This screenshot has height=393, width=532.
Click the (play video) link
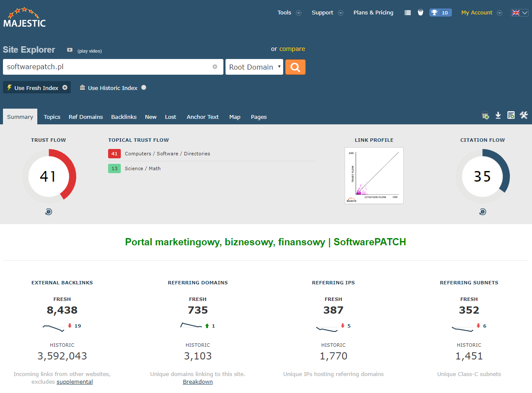(x=89, y=51)
